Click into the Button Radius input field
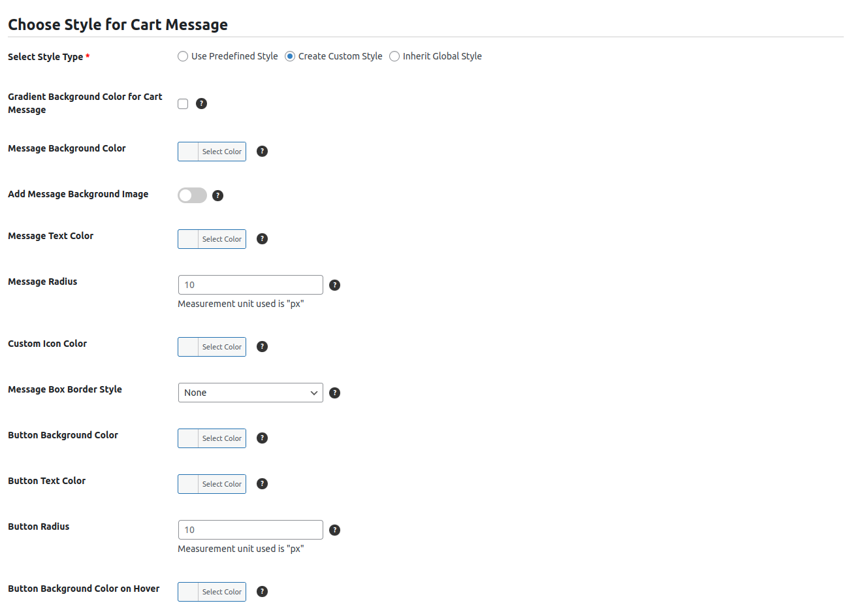Screen dimensions: 849x616 250,530
